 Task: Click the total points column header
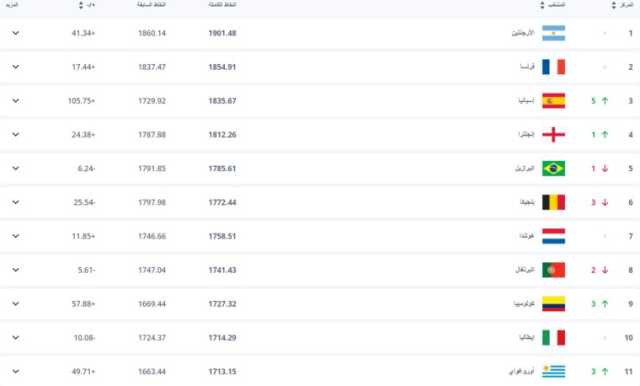coord(222,5)
